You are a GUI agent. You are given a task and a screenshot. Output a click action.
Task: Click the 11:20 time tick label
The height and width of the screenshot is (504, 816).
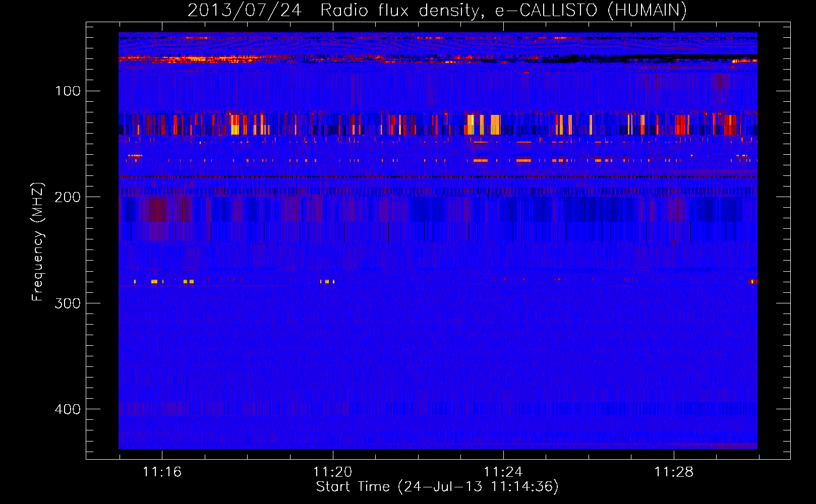[332, 472]
